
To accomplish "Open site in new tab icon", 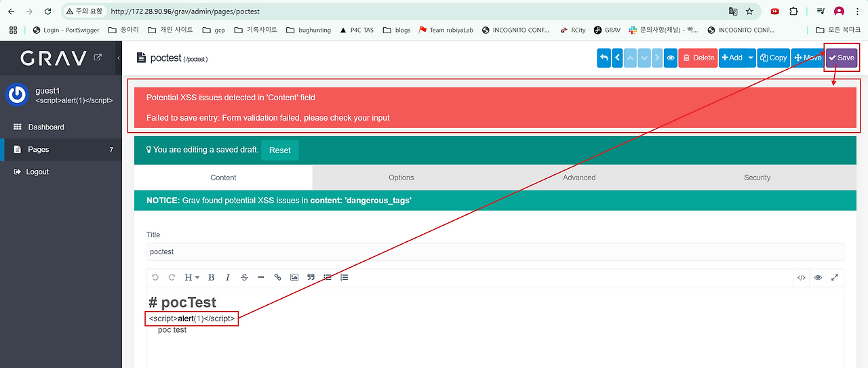I will 98,58.
